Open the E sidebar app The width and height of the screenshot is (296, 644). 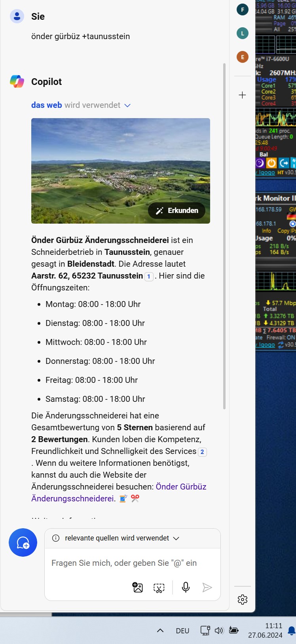point(243,57)
